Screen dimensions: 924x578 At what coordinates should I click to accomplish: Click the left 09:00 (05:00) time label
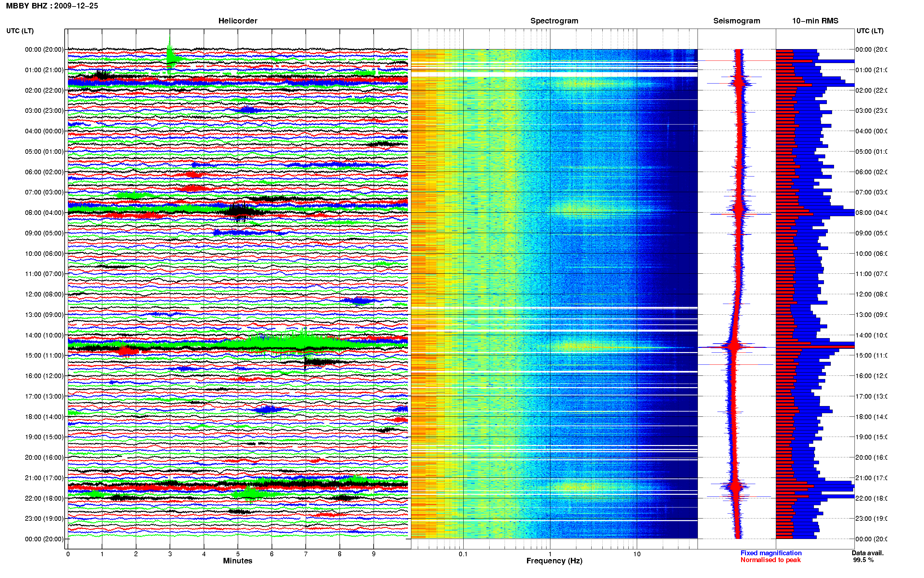click(44, 233)
